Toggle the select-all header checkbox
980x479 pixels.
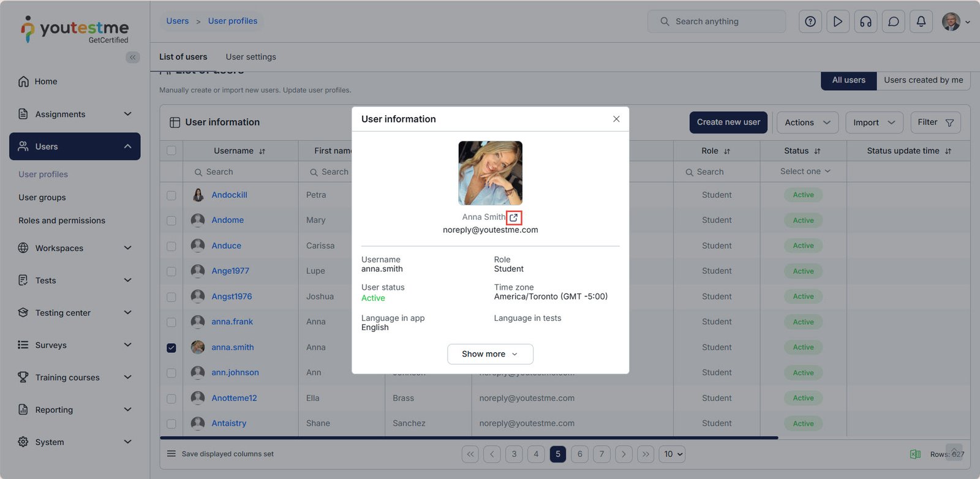tap(171, 151)
